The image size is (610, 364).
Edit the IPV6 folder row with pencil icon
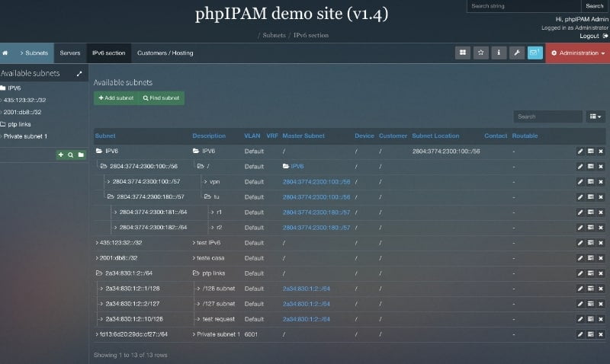tap(580, 151)
